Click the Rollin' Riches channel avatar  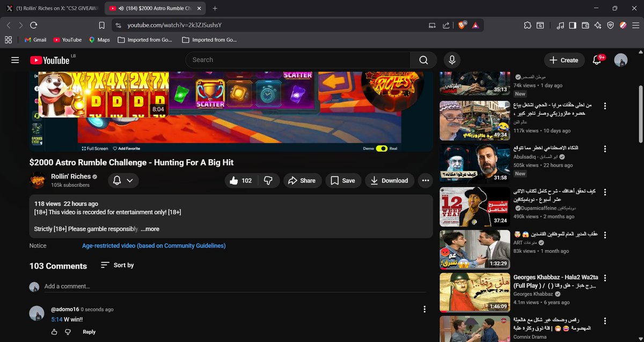click(x=37, y=180)
